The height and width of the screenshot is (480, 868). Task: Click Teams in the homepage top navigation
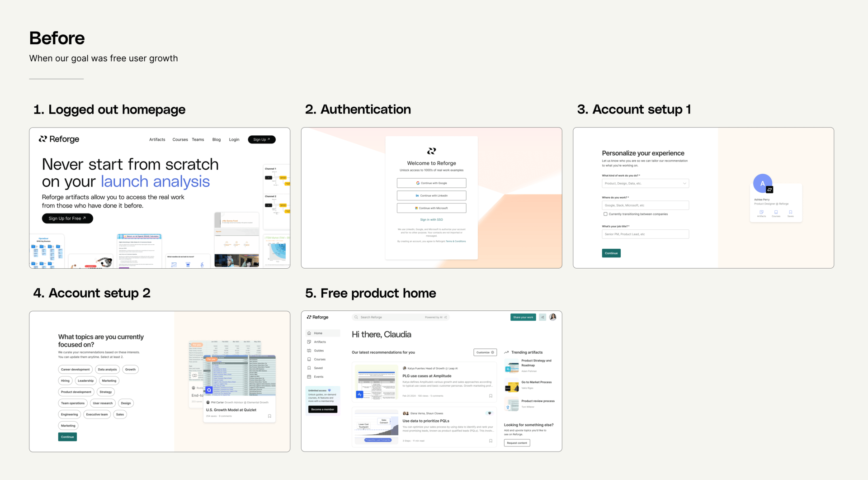coord(198,139)
